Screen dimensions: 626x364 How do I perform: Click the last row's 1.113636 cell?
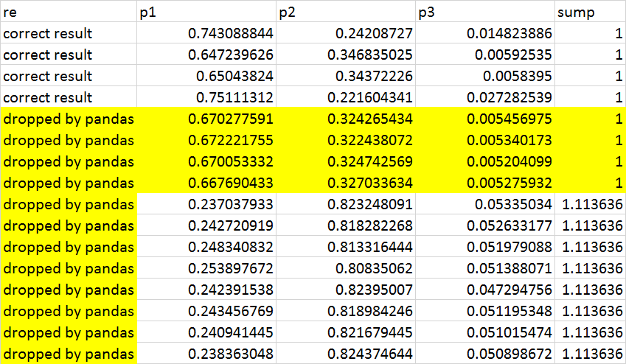click(589, 354)
